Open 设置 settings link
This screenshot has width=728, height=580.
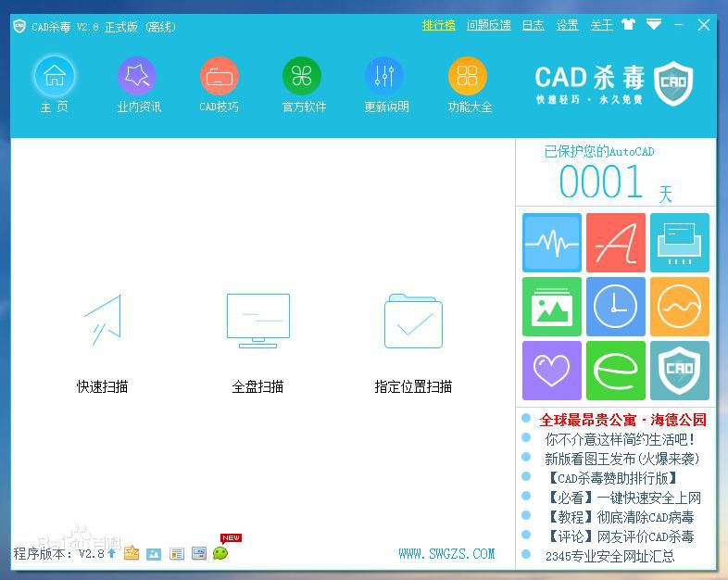pyautogui.click(x=568, y=25)
